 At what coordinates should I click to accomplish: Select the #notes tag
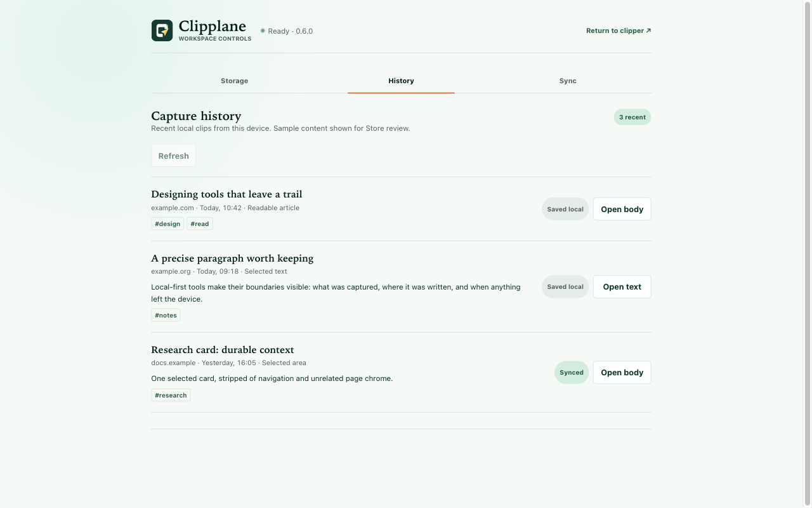(x=166, y=315)
